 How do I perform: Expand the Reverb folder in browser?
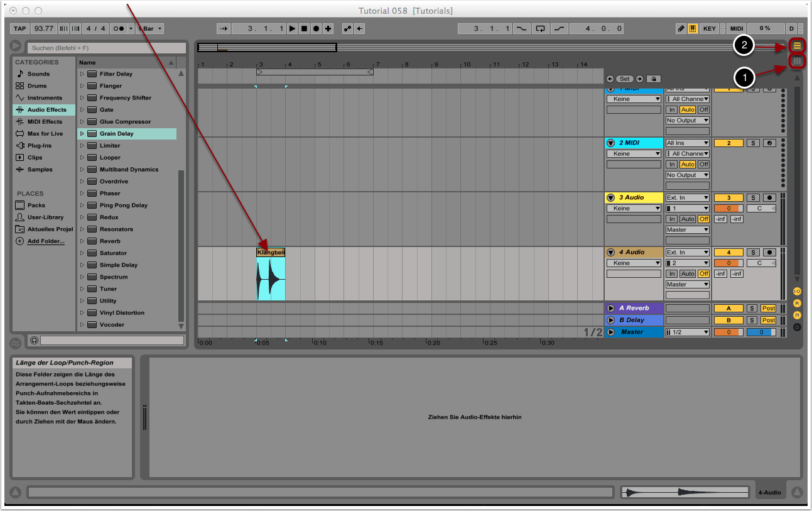[x=82, y=241]
